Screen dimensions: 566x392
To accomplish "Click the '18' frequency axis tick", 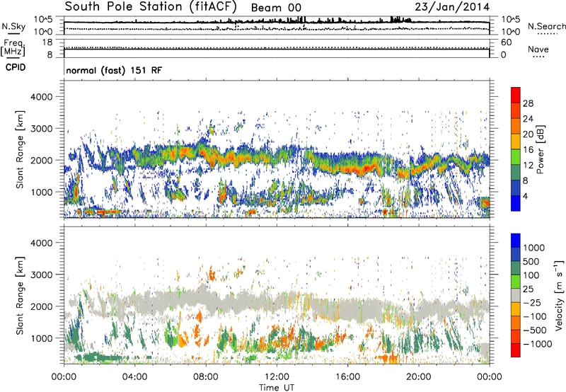I will pos(47,42).
